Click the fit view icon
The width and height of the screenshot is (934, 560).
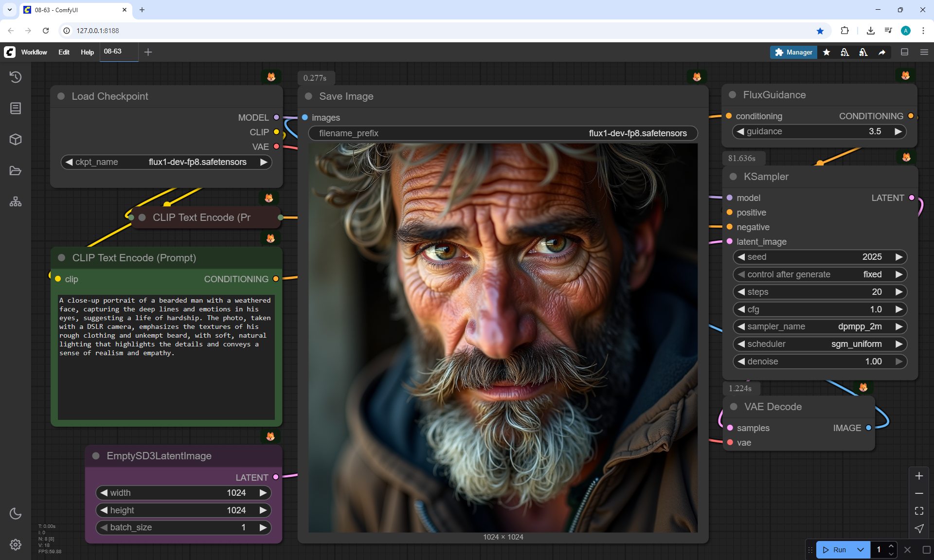919,511
